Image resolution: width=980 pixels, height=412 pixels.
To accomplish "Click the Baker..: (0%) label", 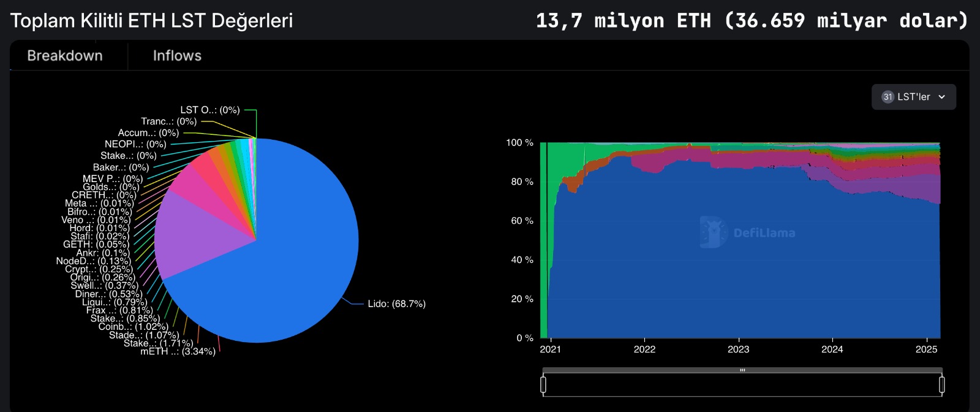I will point(121,167).
